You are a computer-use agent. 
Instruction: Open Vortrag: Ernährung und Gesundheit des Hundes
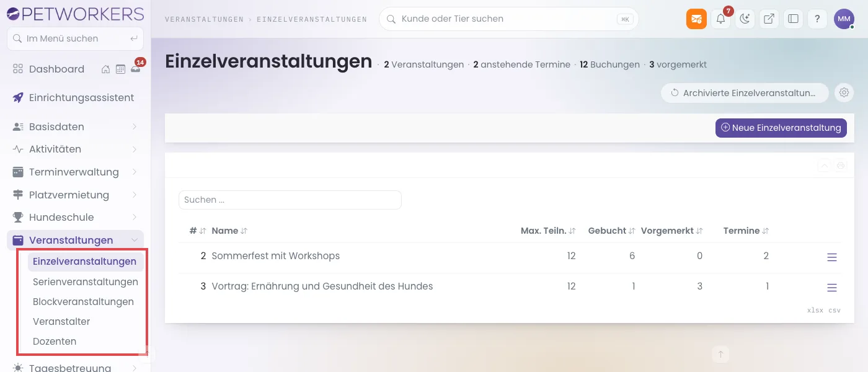(x=322, y=286)
